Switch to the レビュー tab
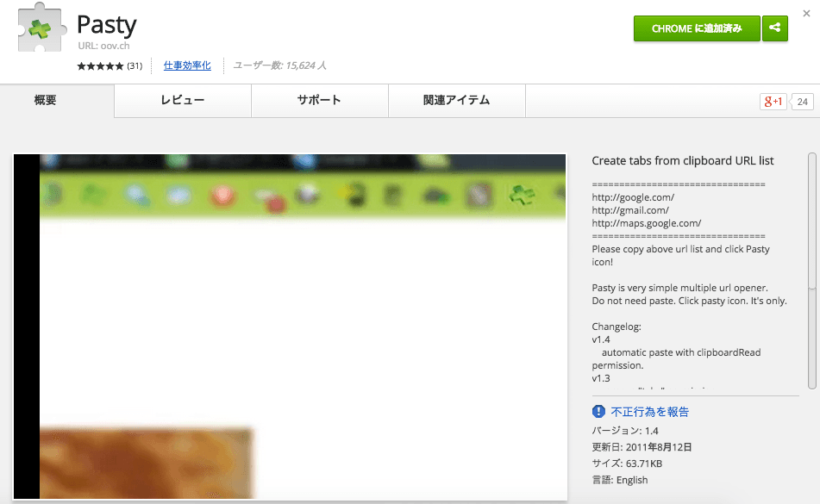This screenshot has width=820, height=504. coord(183,100)
